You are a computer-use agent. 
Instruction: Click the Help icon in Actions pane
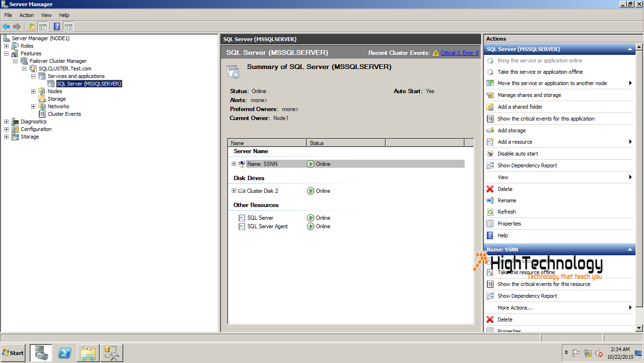(x=490, y=235)
